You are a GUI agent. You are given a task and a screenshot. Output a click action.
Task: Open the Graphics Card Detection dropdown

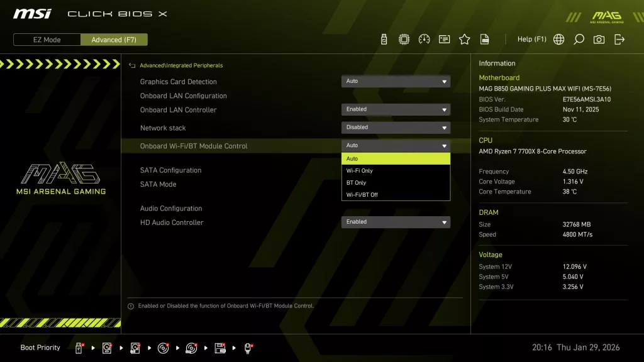click(396, 81)
